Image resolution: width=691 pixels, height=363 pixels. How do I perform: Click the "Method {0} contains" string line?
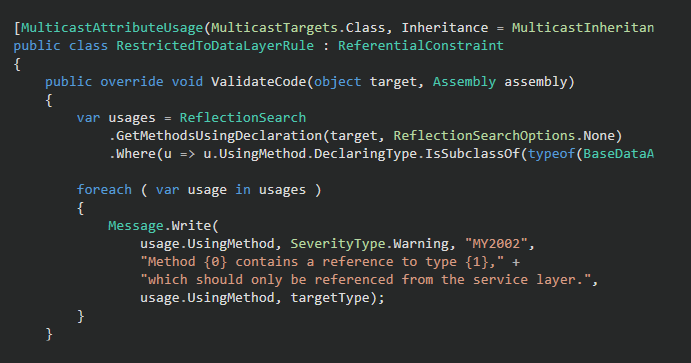pyautogui.click(x=322, y=262)
